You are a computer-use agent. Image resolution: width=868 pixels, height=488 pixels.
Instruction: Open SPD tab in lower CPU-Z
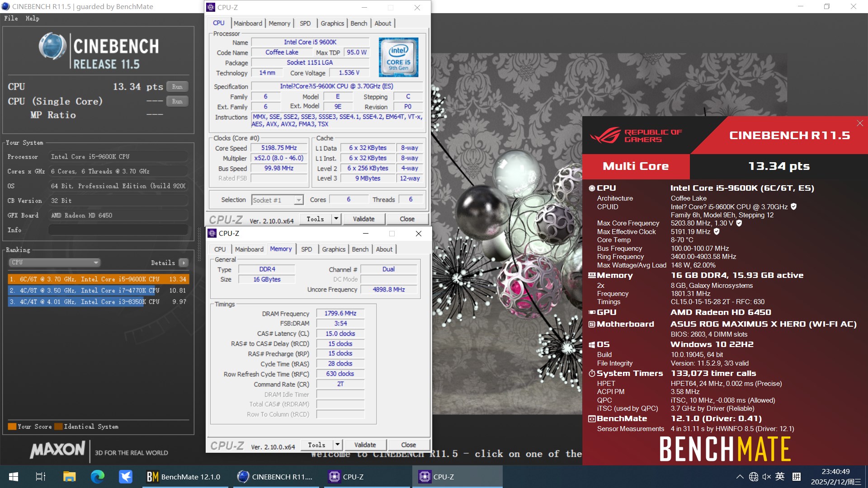click(307, 249)
